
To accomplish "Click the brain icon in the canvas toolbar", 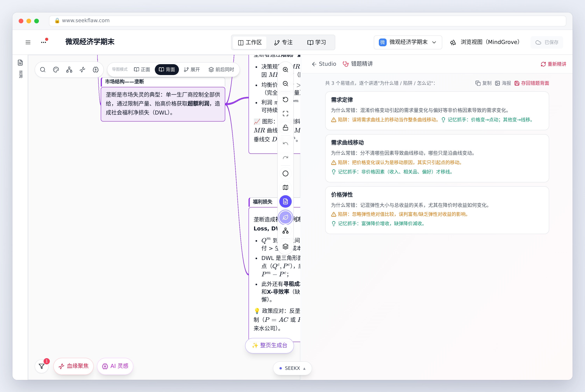I will (96, 69).
